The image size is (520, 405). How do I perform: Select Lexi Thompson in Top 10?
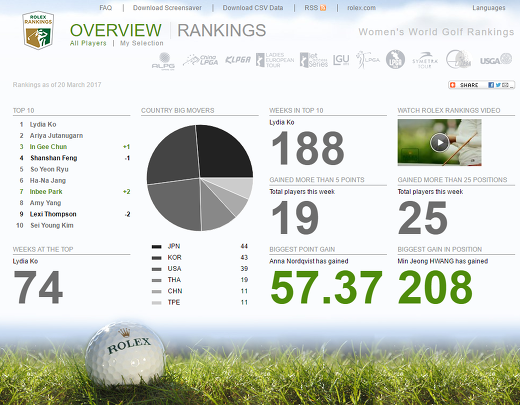tap(53, 214)
